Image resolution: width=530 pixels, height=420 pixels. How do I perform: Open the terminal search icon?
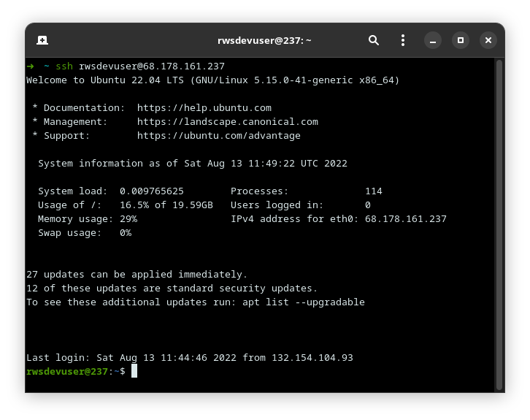click(x=374, y=40)
